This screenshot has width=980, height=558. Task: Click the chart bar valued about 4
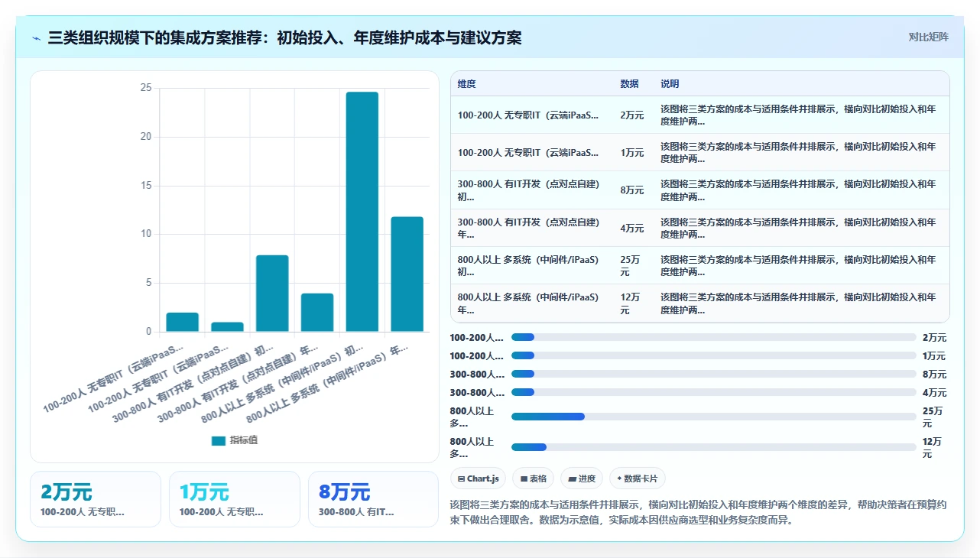[317, 313]
